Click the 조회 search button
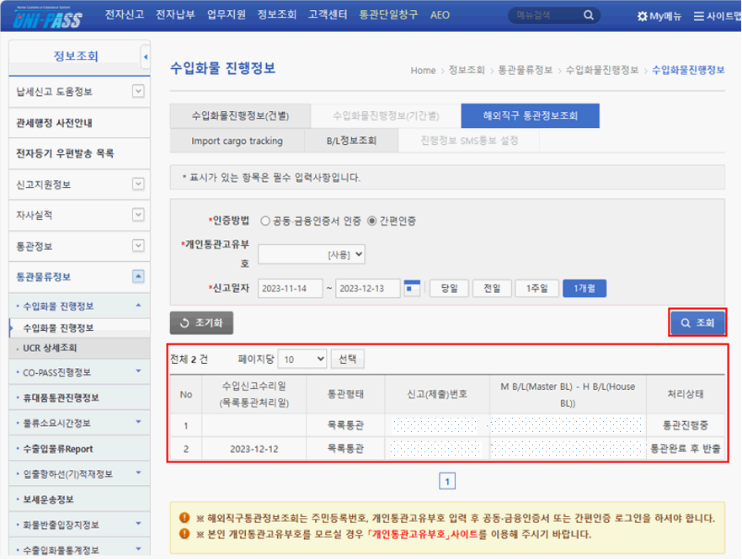This screenshot has width=742, height=560. pyautogui.click(x=697, y=323)
